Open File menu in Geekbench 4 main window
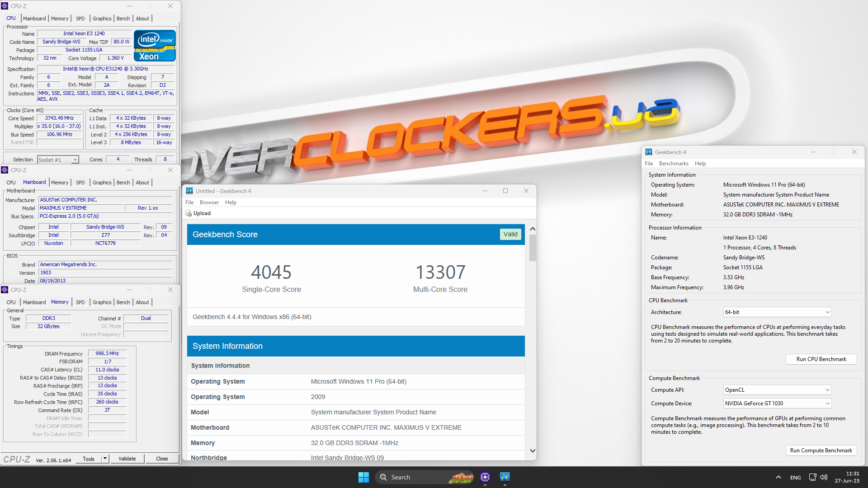Image resolution: width=868 pixels, height=488 pixels. click(649, 164)
